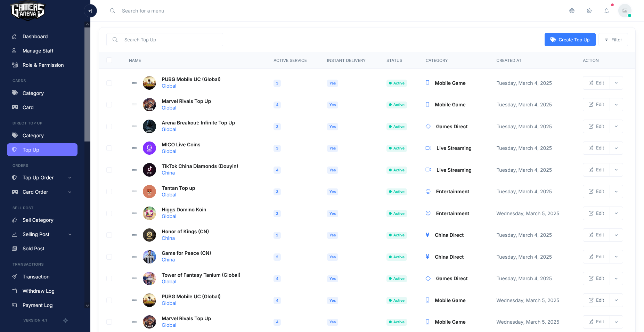This screenshot has height=332, width=644.
Task: Open Role & Permission menu item
Action: click(42, 65)
